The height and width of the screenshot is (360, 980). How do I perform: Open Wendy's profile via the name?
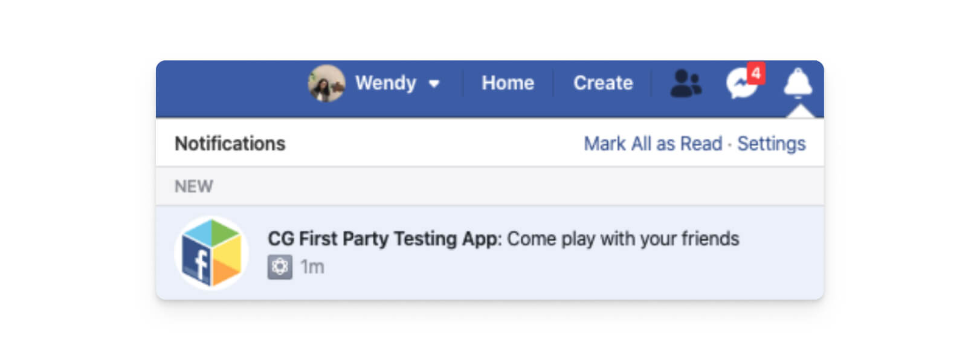tap(385, 83)
